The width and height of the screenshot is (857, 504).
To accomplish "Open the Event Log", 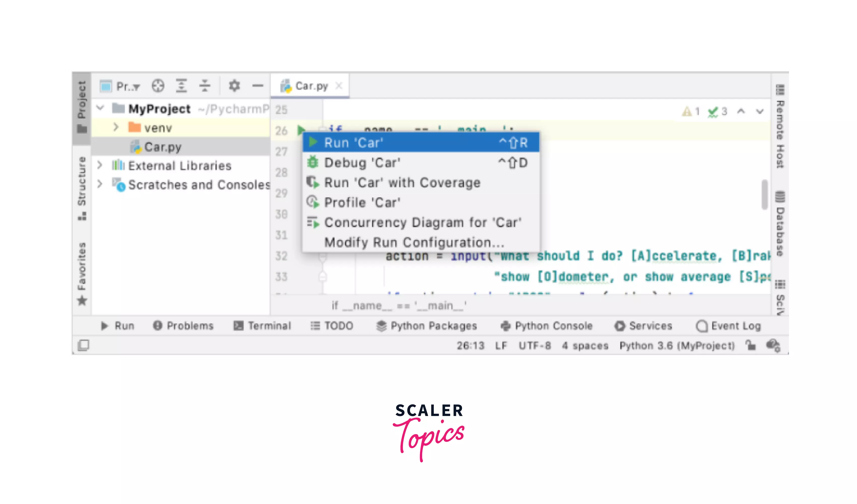I will 728,326.
